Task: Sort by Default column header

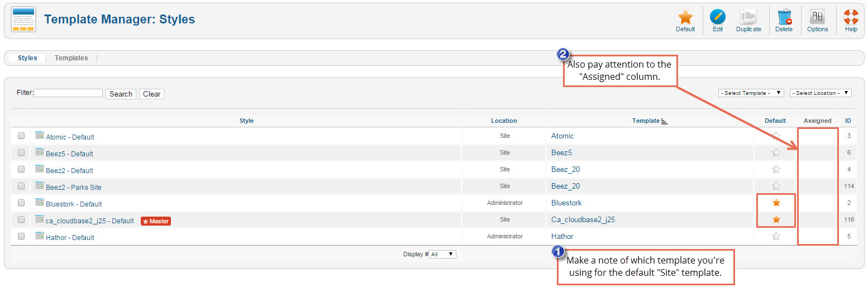Action: click(x=775, y=121)
